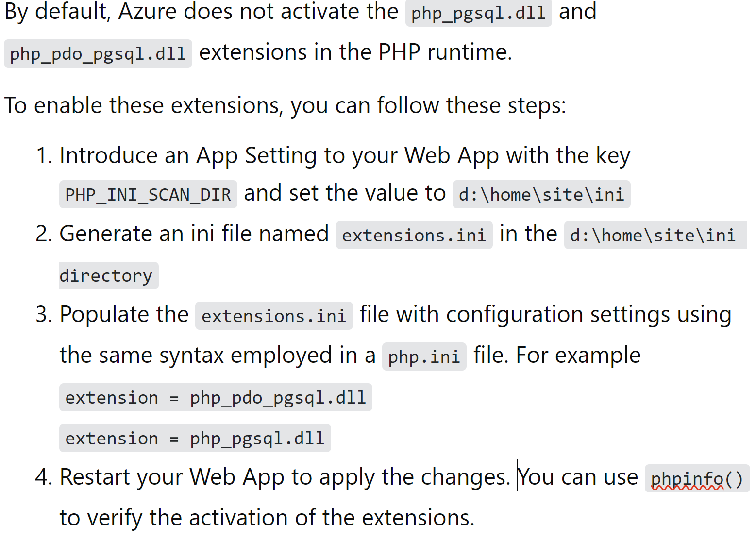Click the php_pdo_pgsql.dll code in intro paragraph

tap(98, 53)
